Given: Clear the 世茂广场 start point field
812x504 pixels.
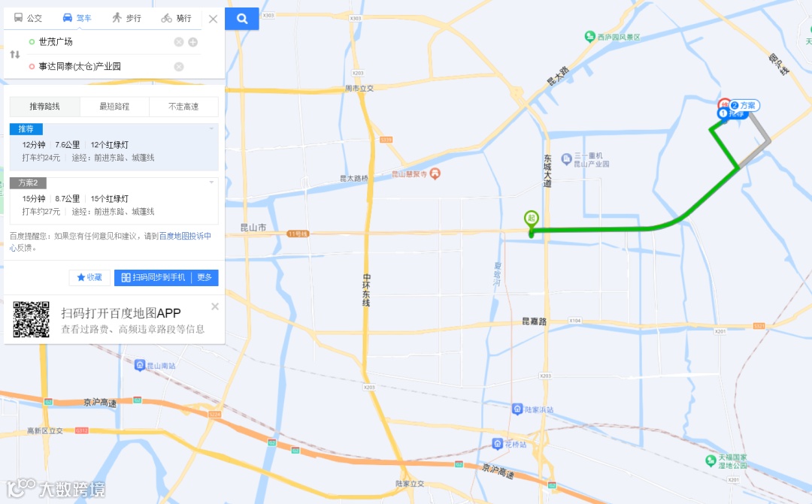Looking at the screenshot, I should coord(179,42).
